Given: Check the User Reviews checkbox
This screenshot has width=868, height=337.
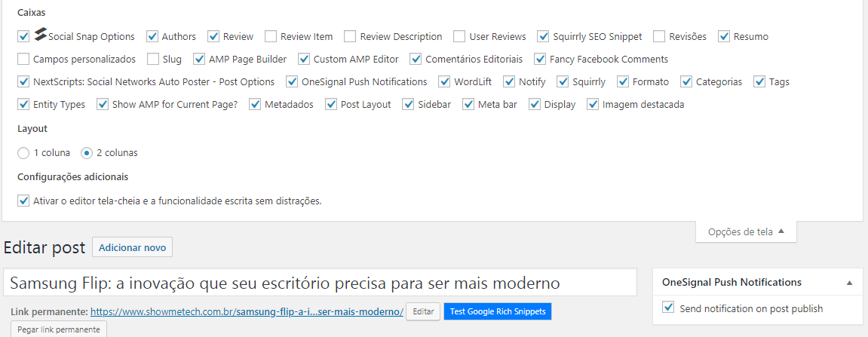Looking at the screenshot, I should coord(459,36).
